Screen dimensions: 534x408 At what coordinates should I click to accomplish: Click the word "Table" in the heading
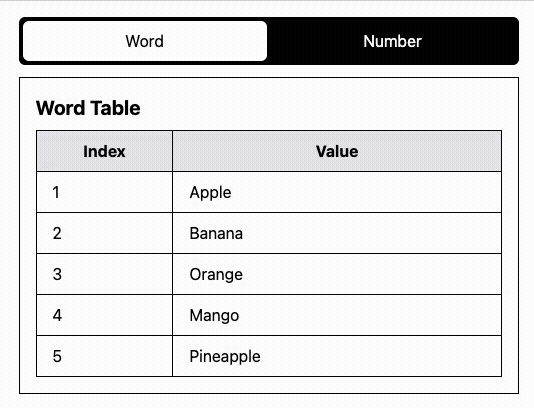[x=115, y=108]
